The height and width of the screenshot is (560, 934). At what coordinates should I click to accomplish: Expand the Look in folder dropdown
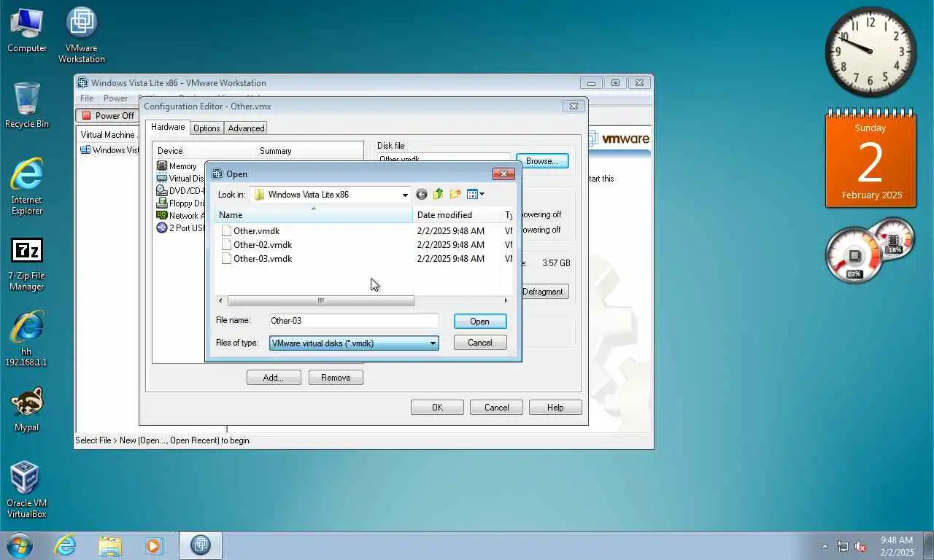(x=405, y=195)
